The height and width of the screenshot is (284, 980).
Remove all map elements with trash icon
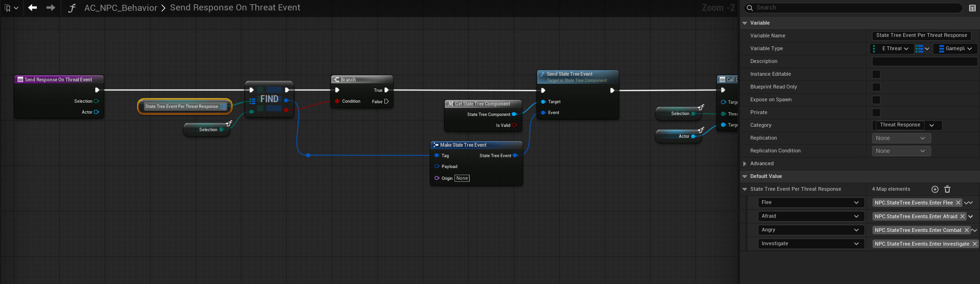[x=947, y=189]
